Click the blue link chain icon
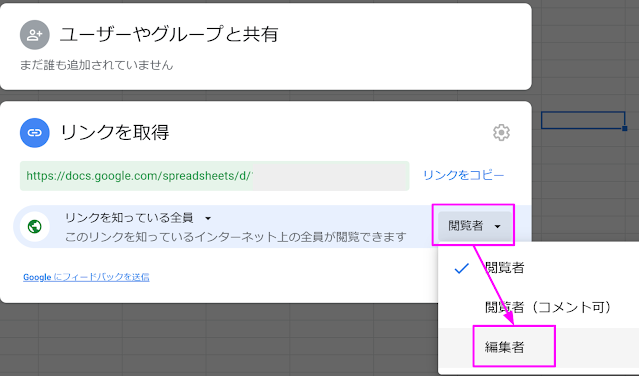This screenshot has width=639, height=376. coord(35,132)
